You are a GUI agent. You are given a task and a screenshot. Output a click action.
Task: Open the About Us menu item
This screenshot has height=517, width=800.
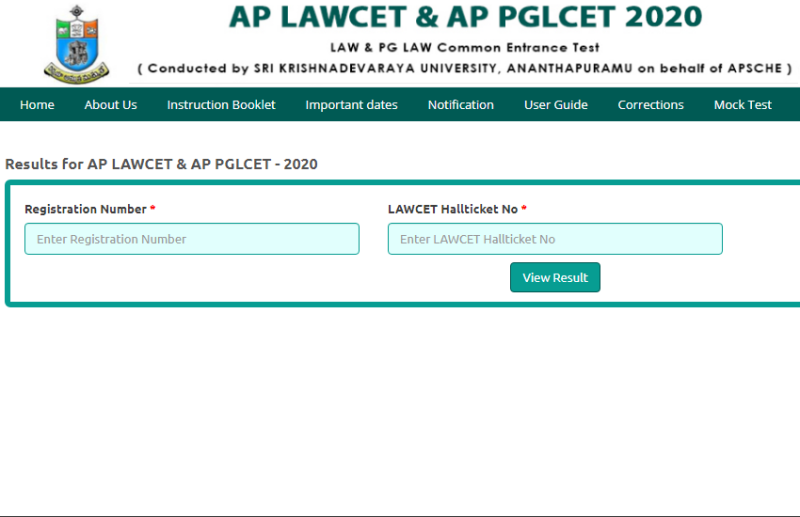(110, 105)
